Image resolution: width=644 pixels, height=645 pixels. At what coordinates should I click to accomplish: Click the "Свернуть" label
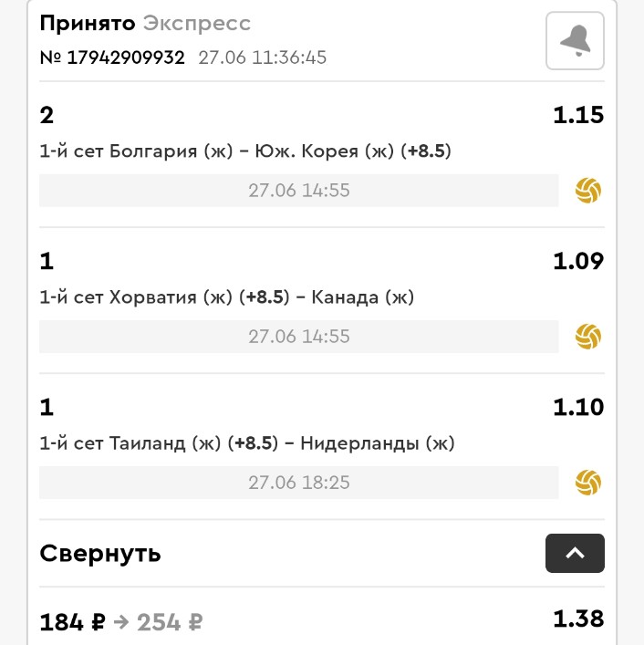pyautogui.click(x=100, y=553)
